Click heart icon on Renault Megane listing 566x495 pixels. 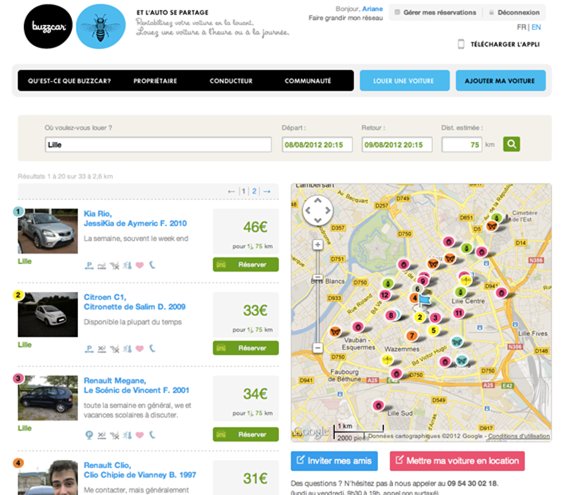tap(140, 435)
